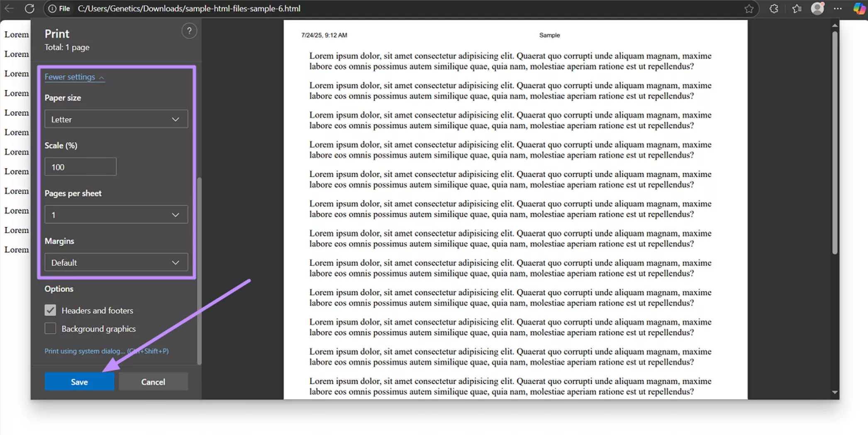Disable Headers and footers option
This screenshot has width=868, height=435.
(x=50, y=310)
